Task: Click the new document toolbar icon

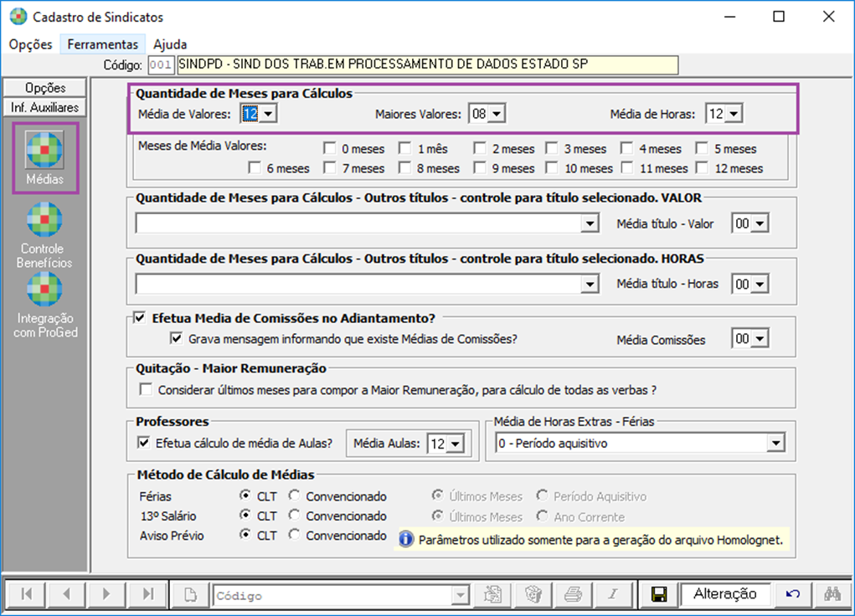Action: (x=190, y=594)
